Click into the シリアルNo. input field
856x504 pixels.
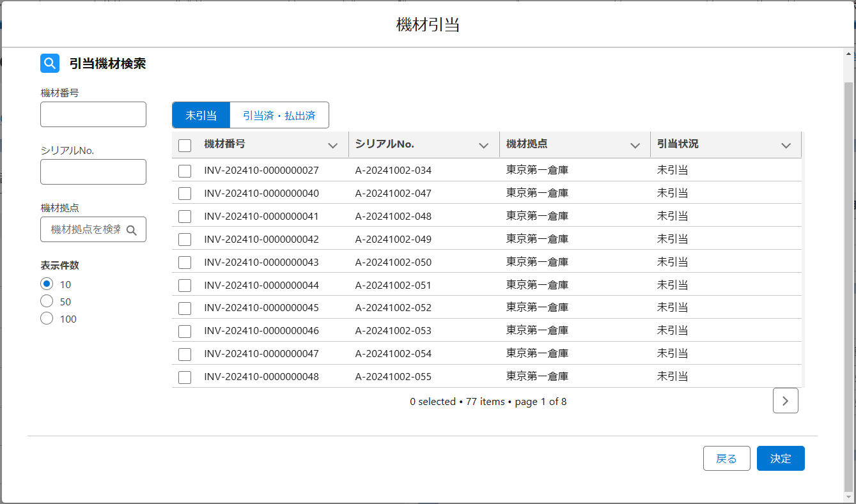[93, 172]
